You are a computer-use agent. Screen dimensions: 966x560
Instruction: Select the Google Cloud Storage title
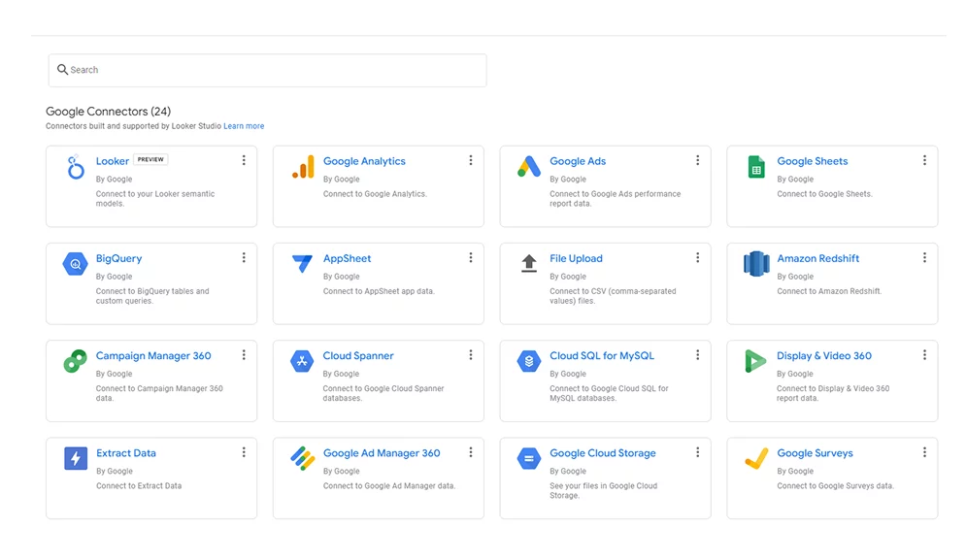point(603,453)
